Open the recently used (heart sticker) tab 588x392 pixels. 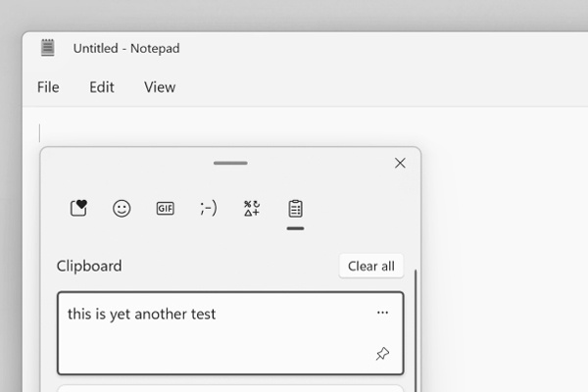coord(78,208)
